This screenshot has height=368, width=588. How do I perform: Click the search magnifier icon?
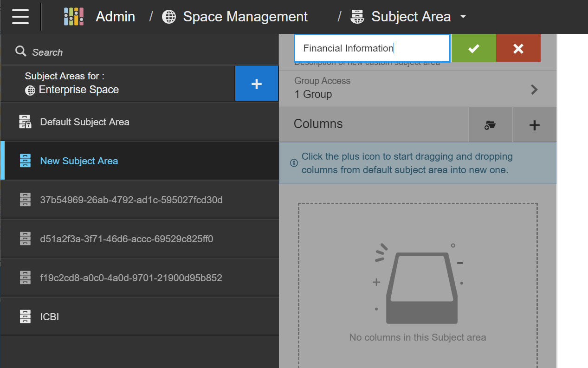(x=20, y=52)
